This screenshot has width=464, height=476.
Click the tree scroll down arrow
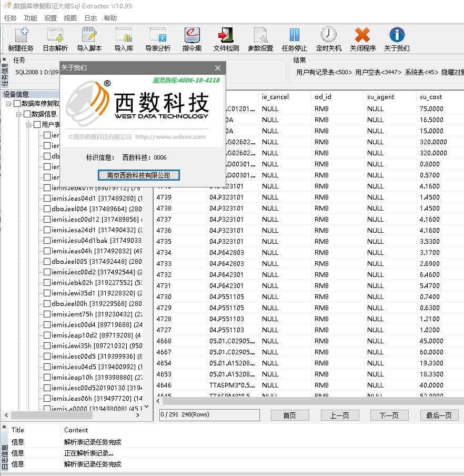pyautogui.click(x=146, y=406)
